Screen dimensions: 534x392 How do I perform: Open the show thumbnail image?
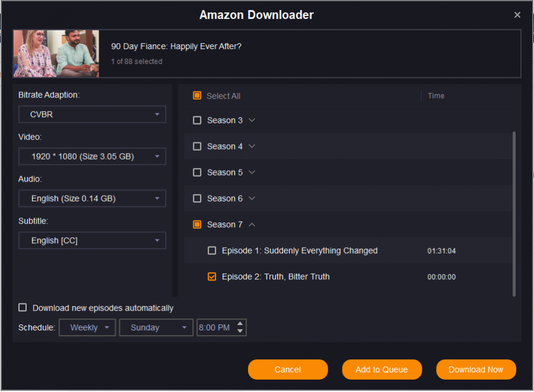coord(56,53)
